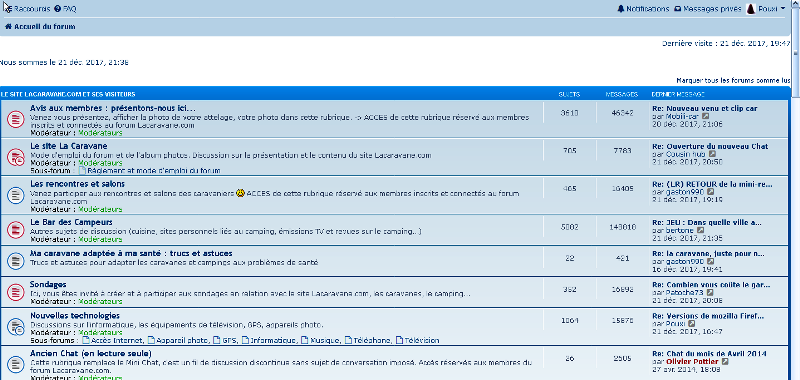View latest post icon next to bertone
800x380 pixels.
tap(701, 231)
